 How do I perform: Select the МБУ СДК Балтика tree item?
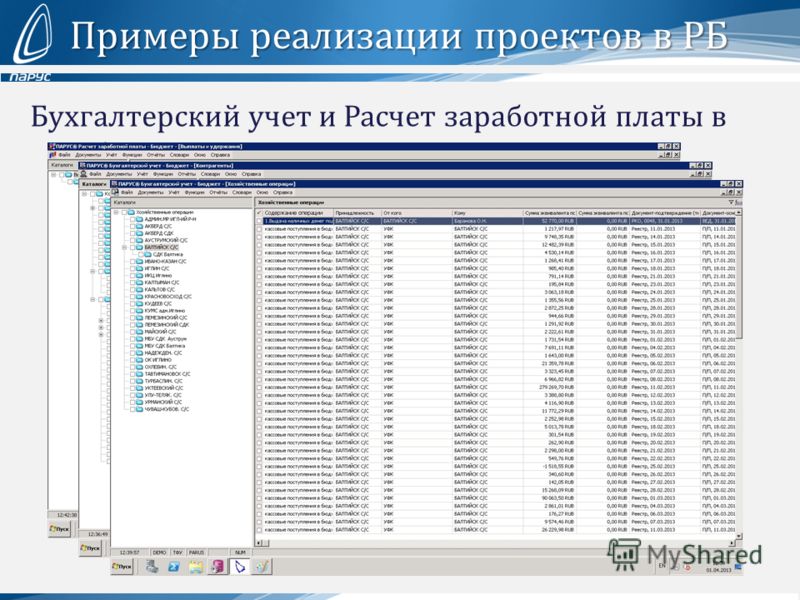[x=165, y=346]
